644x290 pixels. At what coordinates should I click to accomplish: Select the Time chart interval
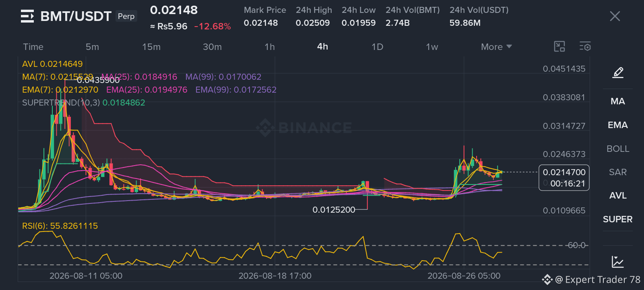coord(33,47)
